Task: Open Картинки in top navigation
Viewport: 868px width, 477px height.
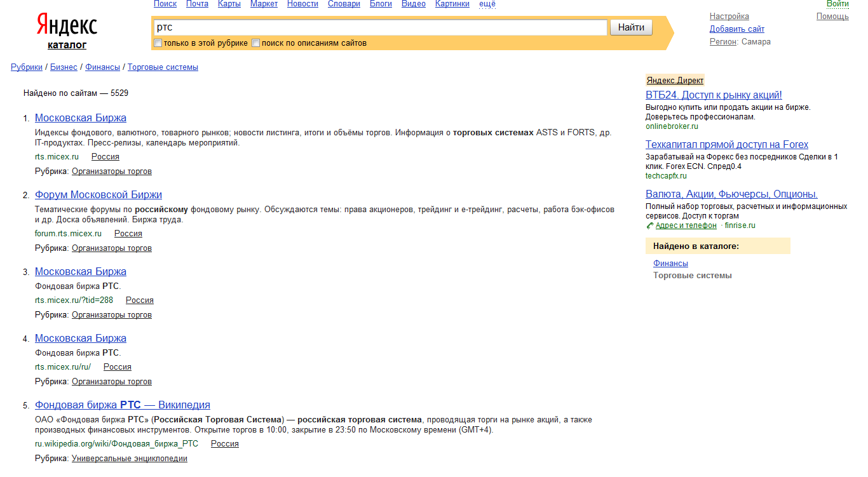Action: 452,4
